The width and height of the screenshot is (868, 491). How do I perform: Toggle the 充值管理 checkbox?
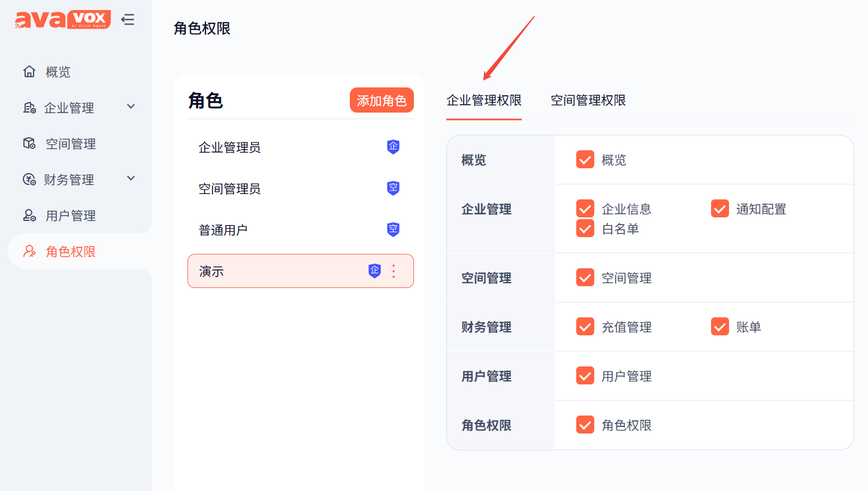point(585,326)
